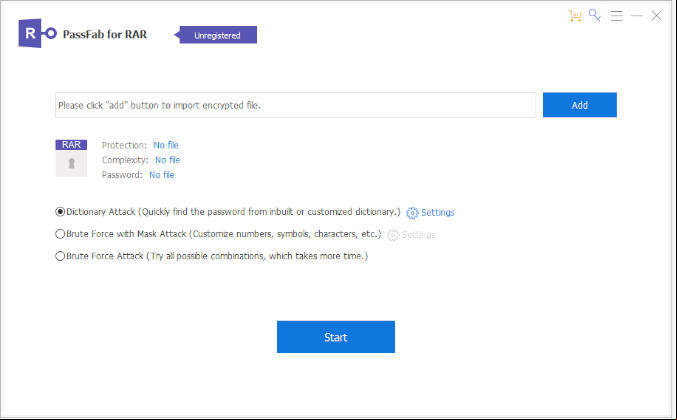Click the Dictionary Attack settings gear icon
The image size is (677, 420).
[x=412, y=213]
